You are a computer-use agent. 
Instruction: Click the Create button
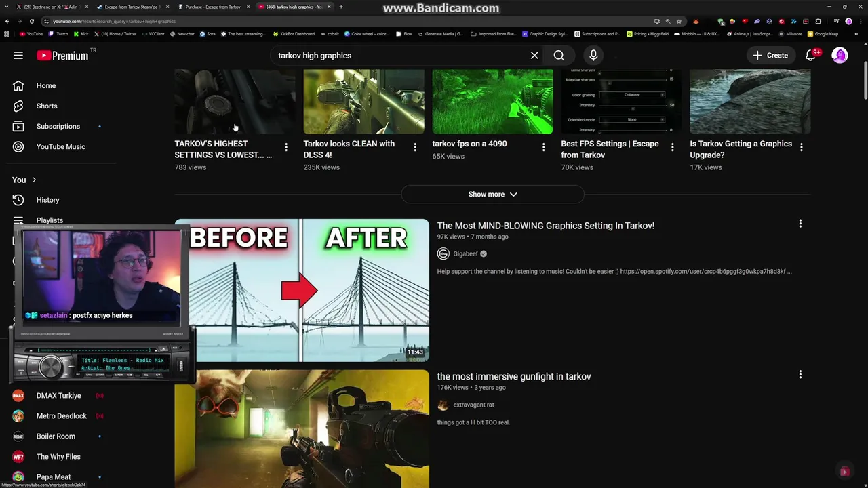[x=770, y=56]
